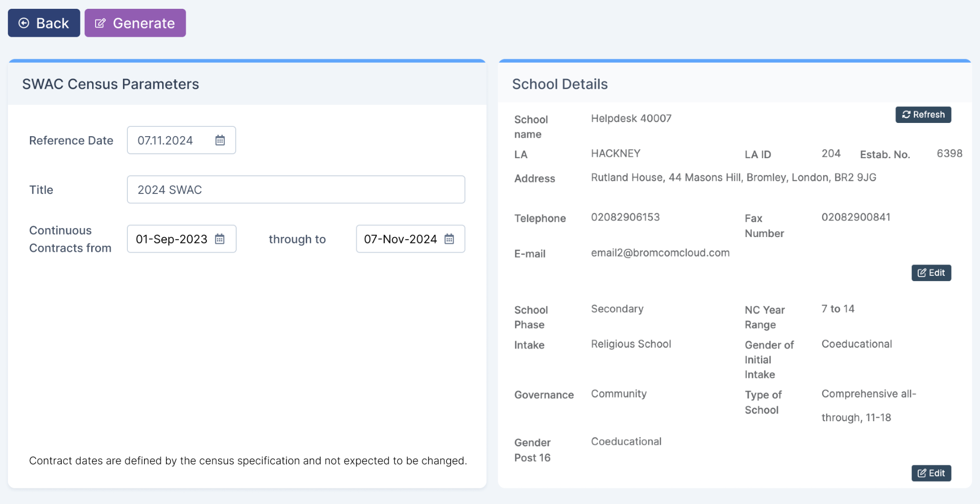Click the 'through to' label

297,240
